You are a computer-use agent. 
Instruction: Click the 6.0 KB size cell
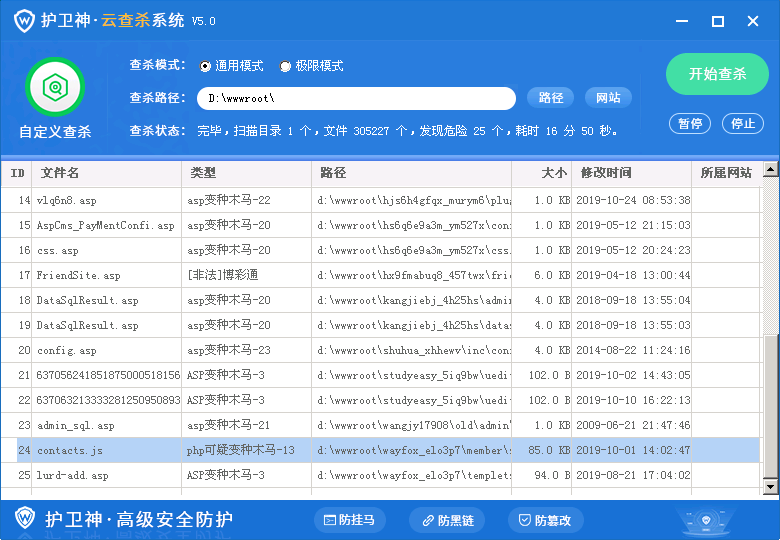point(552,275)
